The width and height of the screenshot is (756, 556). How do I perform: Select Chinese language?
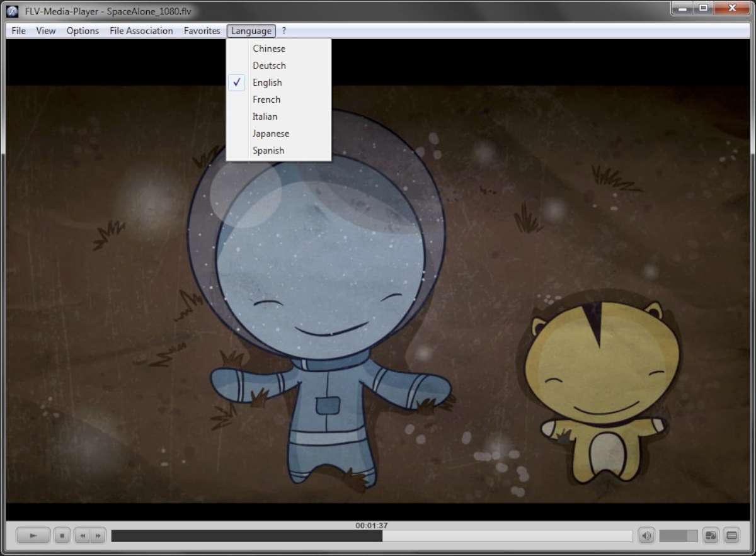(269, 48)
